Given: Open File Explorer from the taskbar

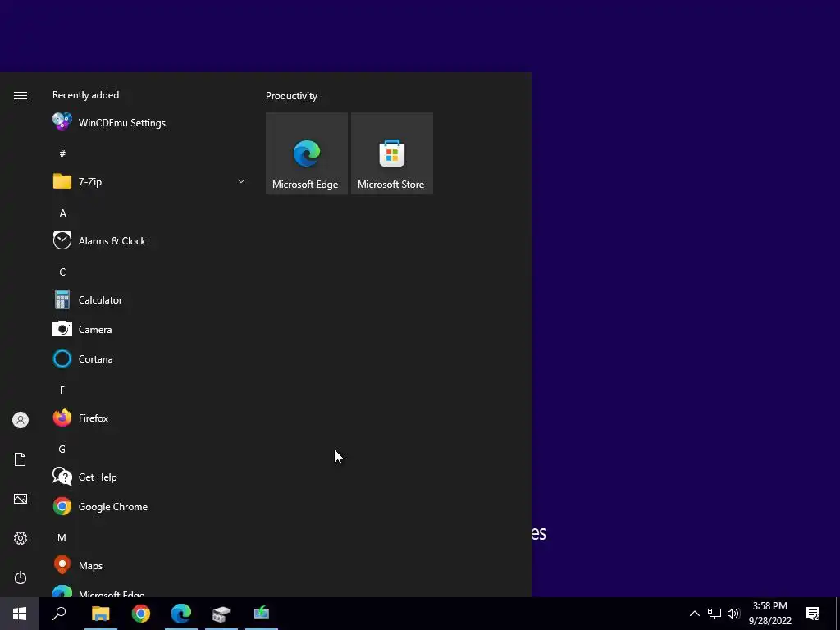Looking at the screenshot, I should 100,614.
